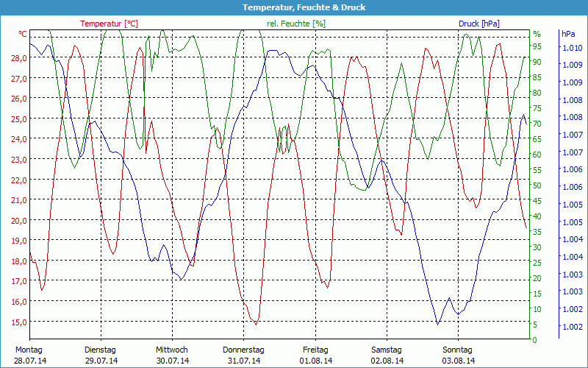Click the chart title 'Temperatur, Feuchte & Druck'
This screenshot has width=588, height=368.
(x=304, y=7)
